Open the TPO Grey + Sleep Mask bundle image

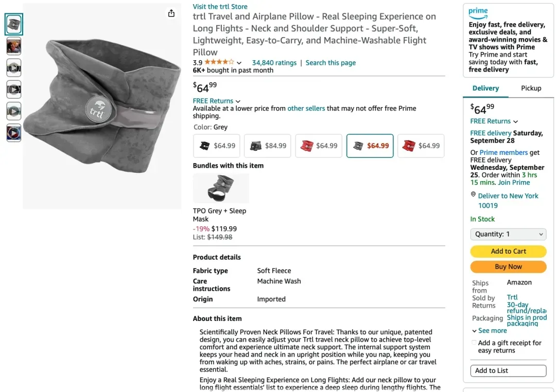coord(221,188)
